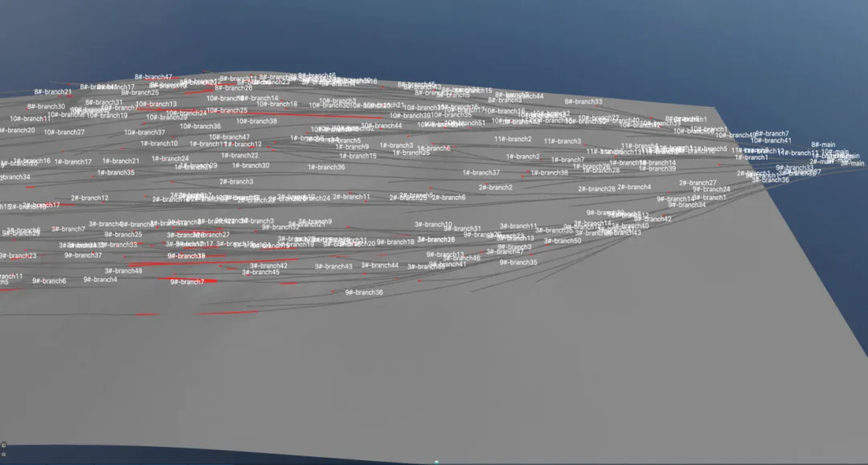This screenshot has height=465, width=868.
Task: Click the 9#-branch35 label
Action: (518, 262)
